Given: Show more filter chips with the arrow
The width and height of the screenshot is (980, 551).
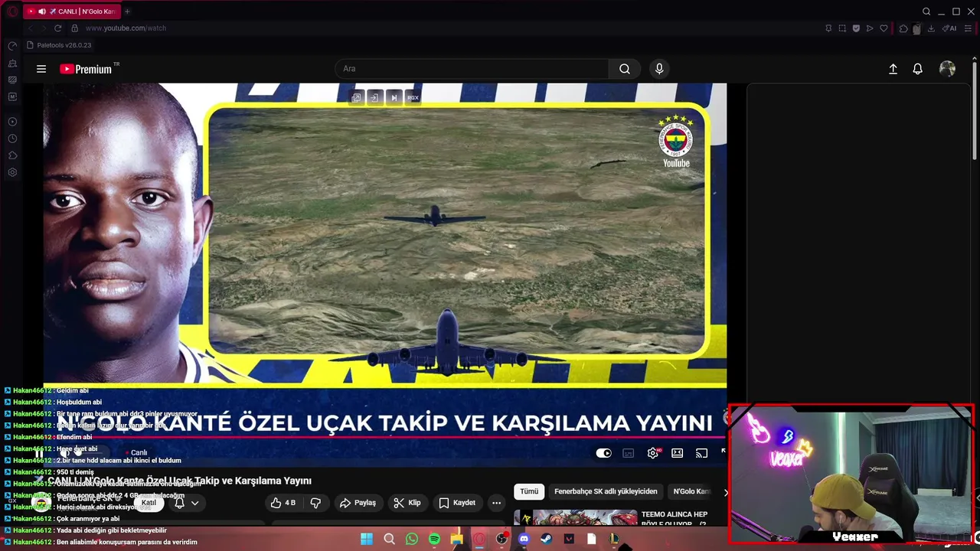Looking at the screenshot, I should 726,492.
